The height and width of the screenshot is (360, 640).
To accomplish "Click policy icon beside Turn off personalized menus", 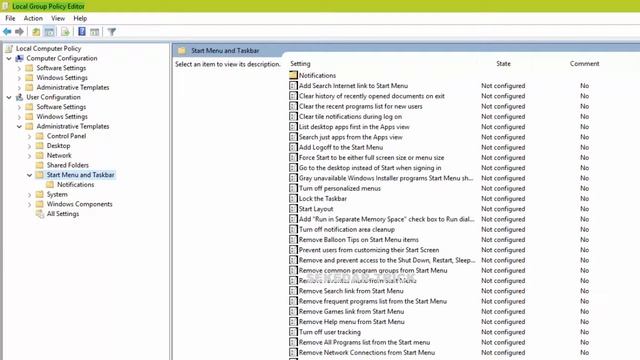I will point(293,188).
